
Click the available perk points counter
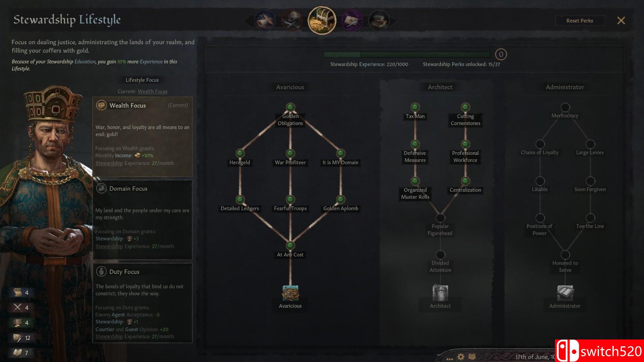501,54
